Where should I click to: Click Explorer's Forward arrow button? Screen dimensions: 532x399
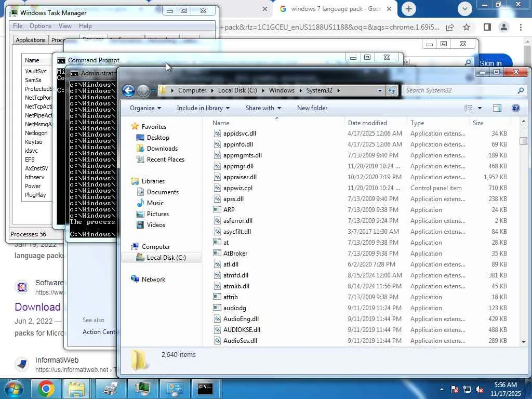click(143, 90)
